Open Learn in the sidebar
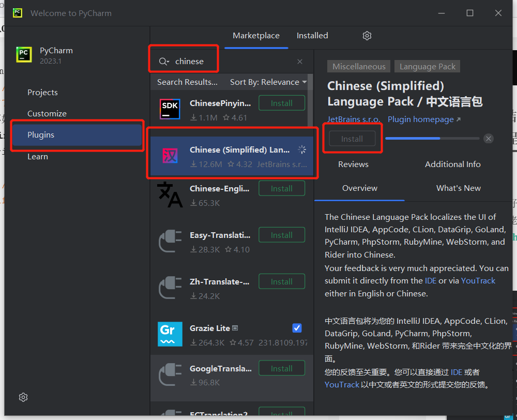The image size is (517, 420). [38, 156]
